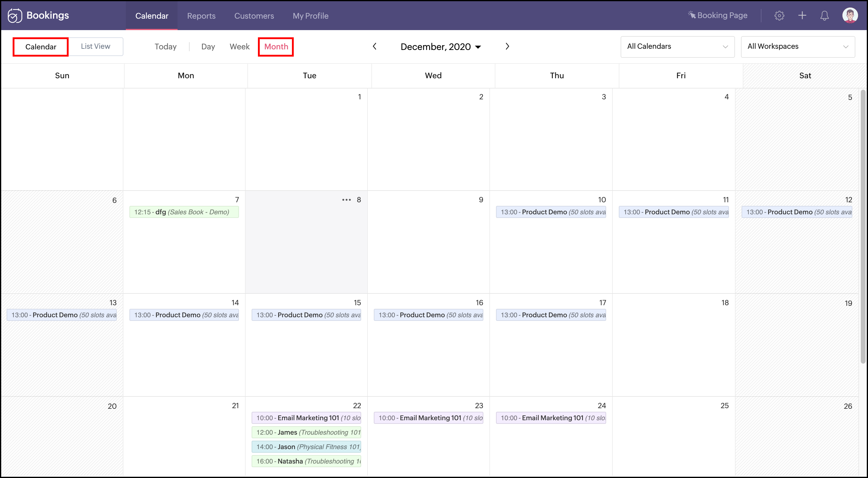868x478 pixels.
Task: Open Jason Physical Fitness 101 appointment
Action: (306, 447)
